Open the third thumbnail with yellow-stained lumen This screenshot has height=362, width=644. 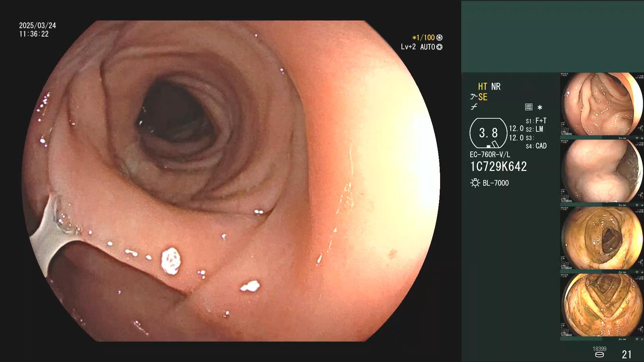pyautogui.click(x=602, y=238)
